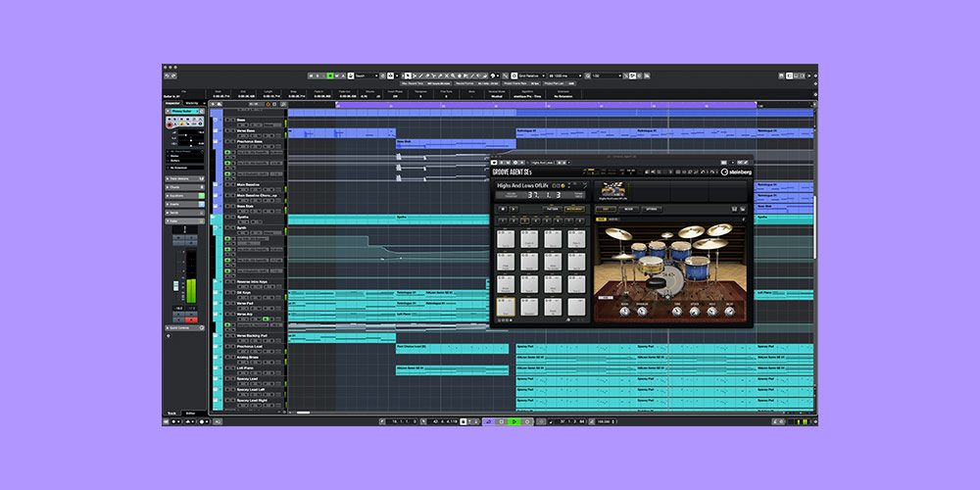Open the OPTIONS tab in Groove Agent
The height and width of the screenshot is (490, 980).
pos(652,209)
